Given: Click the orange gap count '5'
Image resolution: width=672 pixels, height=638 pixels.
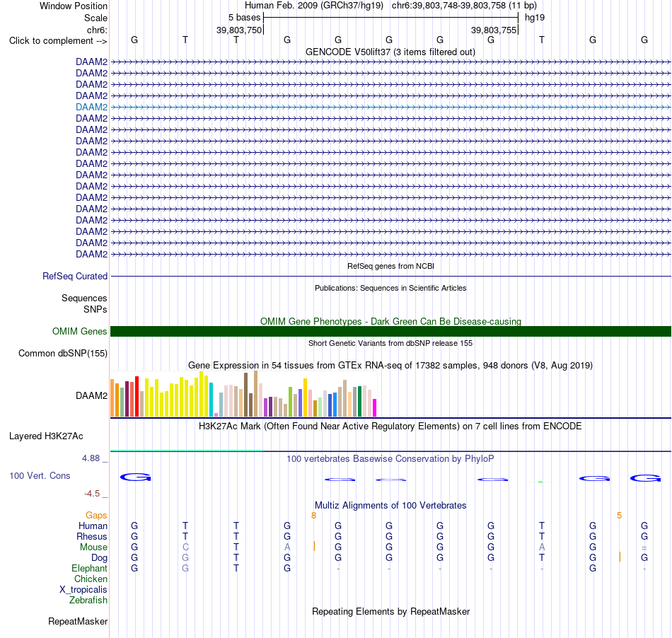Looking at the screenshot, I should (619, 516).
